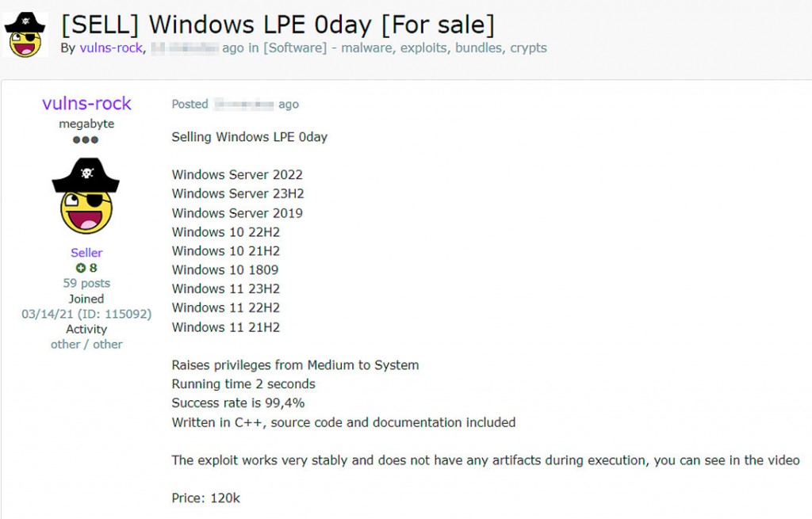Click the megabyte rank title
This screenshot has width=812, height=519.
[86, 124]
